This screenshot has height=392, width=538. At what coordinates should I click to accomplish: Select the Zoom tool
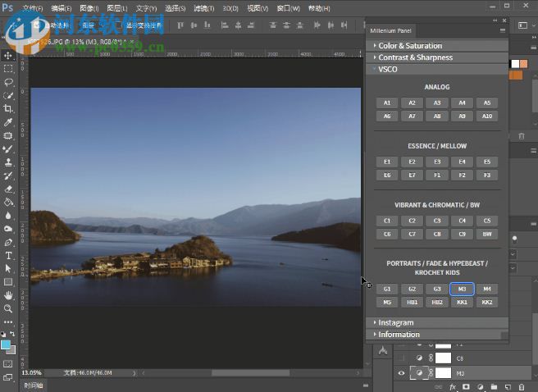pos(8,308)
